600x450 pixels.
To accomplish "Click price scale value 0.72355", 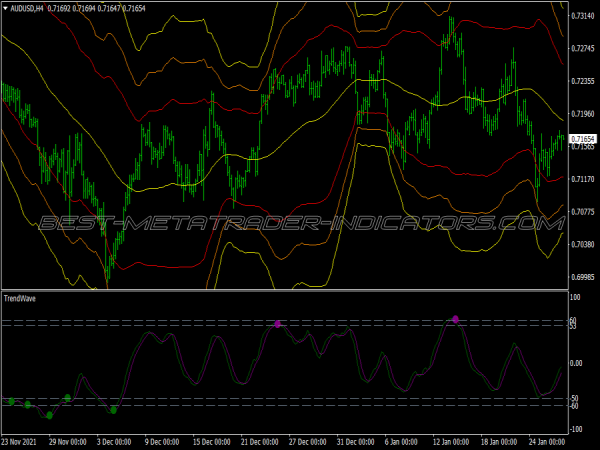I will tap(583, 81).
